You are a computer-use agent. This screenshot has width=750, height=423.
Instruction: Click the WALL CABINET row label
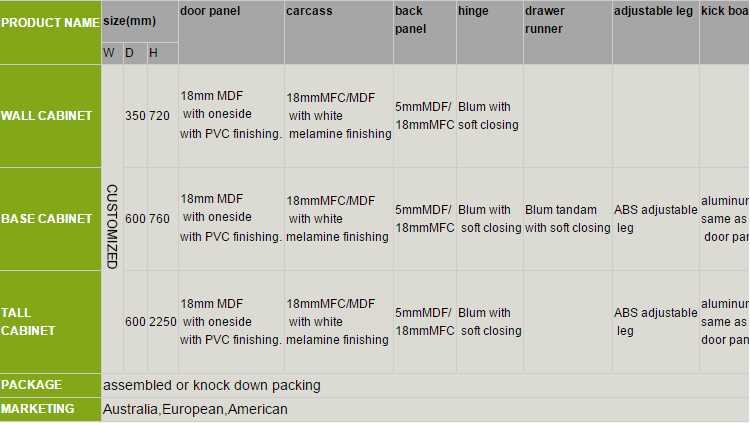(x=46, y=116)
